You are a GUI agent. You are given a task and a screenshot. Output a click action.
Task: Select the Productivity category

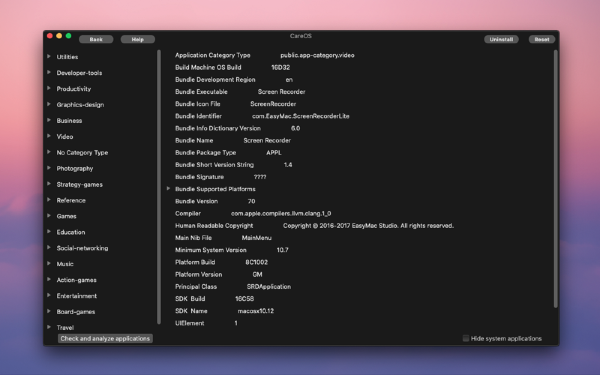point(74,89)
